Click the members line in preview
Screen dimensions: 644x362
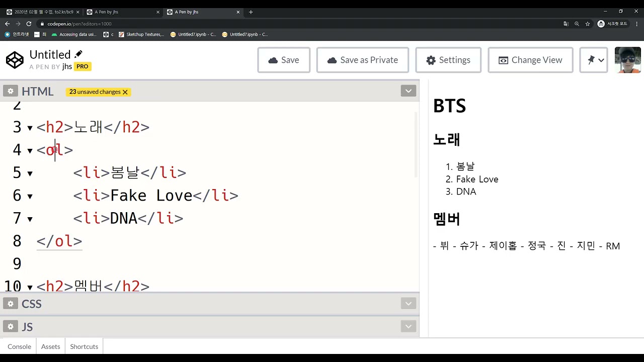pyautogui.click(x=526, y=246)
